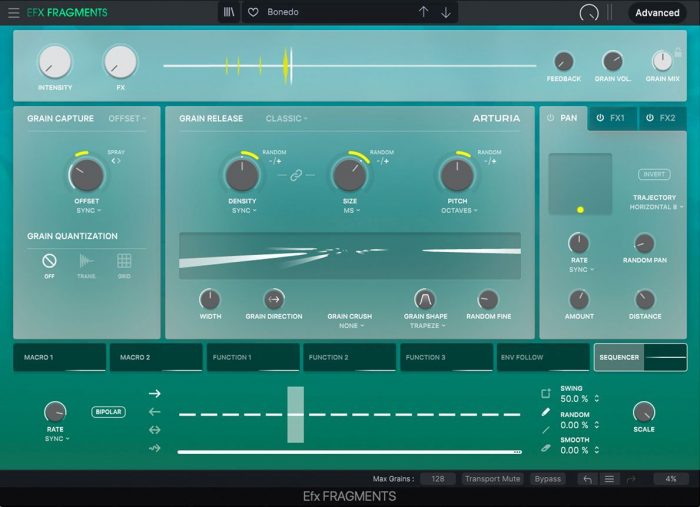Screen dimensions: 700x507
Task: Open the pan Rate Sync dropdown
Action: pos(581,270)
